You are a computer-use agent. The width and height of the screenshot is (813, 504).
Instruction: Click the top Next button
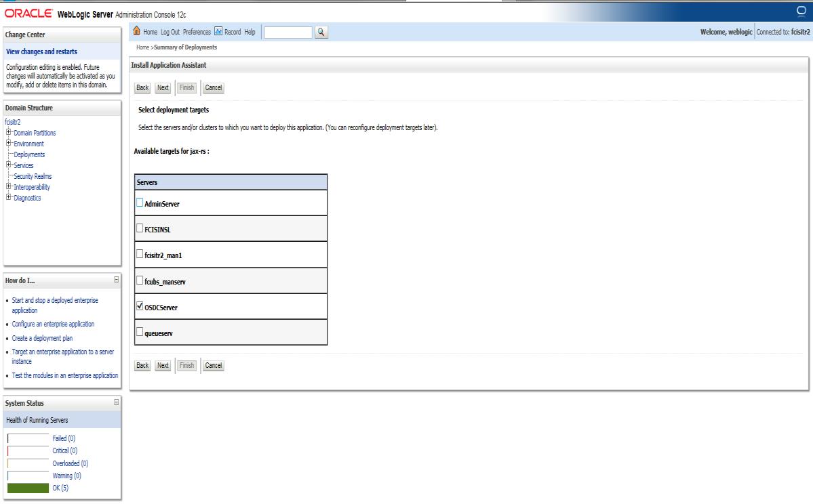coord(163,87)
